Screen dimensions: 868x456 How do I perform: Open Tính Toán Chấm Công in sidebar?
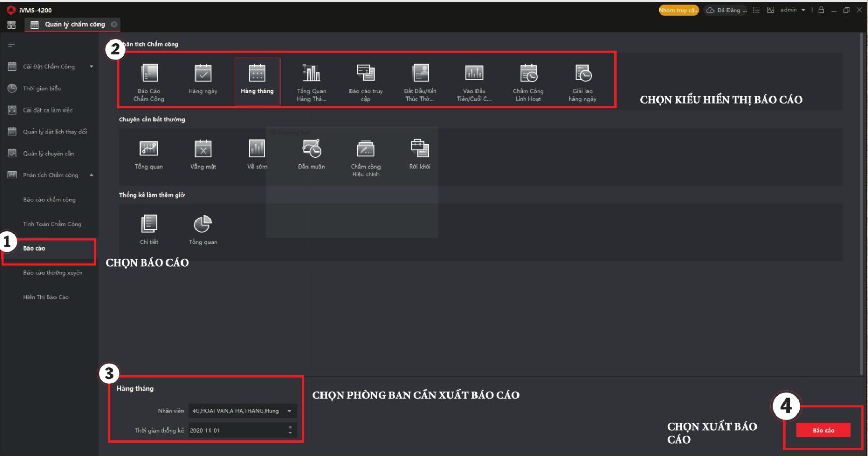52,224
